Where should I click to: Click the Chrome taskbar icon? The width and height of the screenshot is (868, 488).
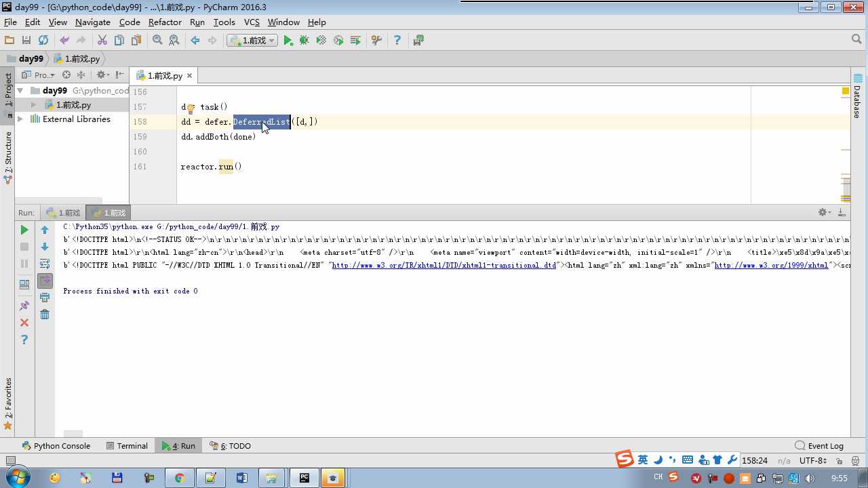click(179, 478)
